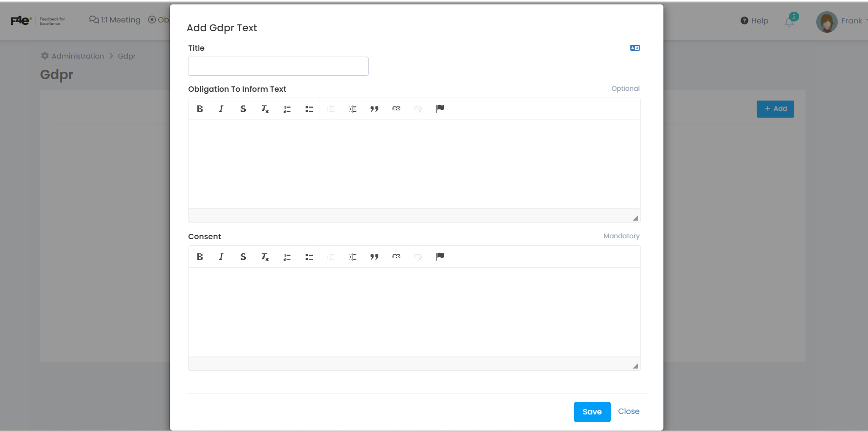Grab the Consent editor resize handle
Viewport: 868px width, 432px height.
pos(635,366)
